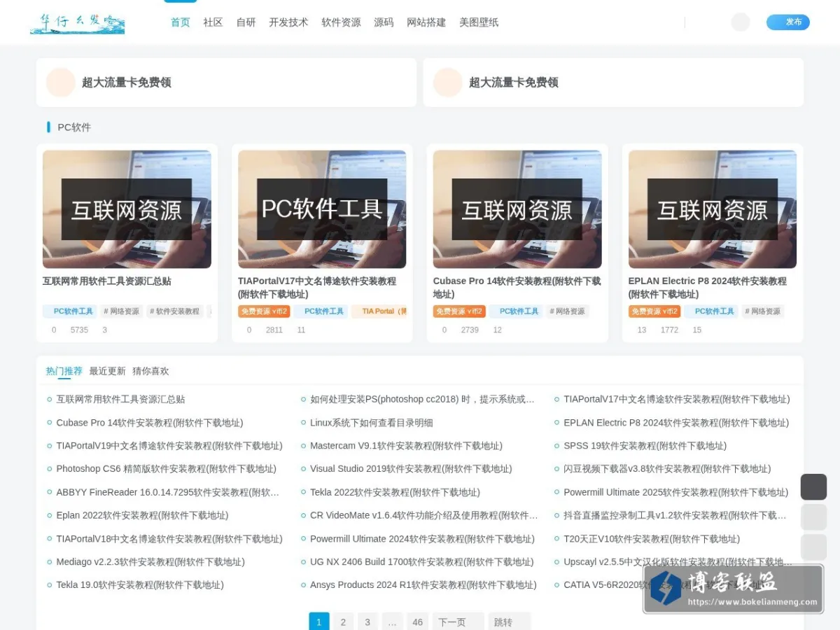Open the Tekla 2022 list item
Viewport: 840px width, 630px height.
pos(395,493)
